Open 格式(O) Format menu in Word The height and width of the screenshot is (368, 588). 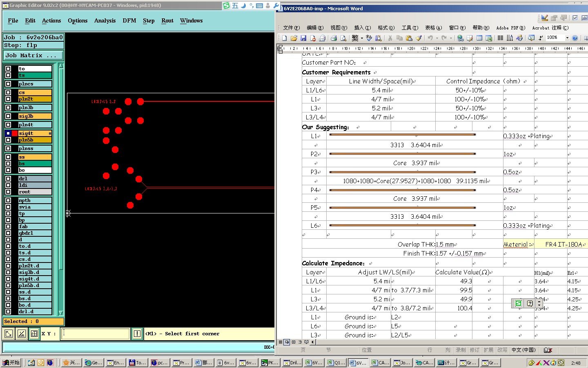[386, 28]
